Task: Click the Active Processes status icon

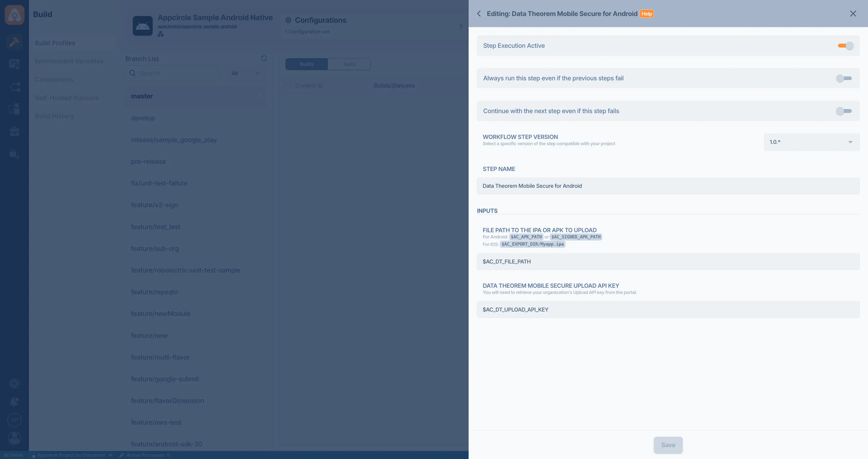Action: pyautogui.click(x=122, y=455)
